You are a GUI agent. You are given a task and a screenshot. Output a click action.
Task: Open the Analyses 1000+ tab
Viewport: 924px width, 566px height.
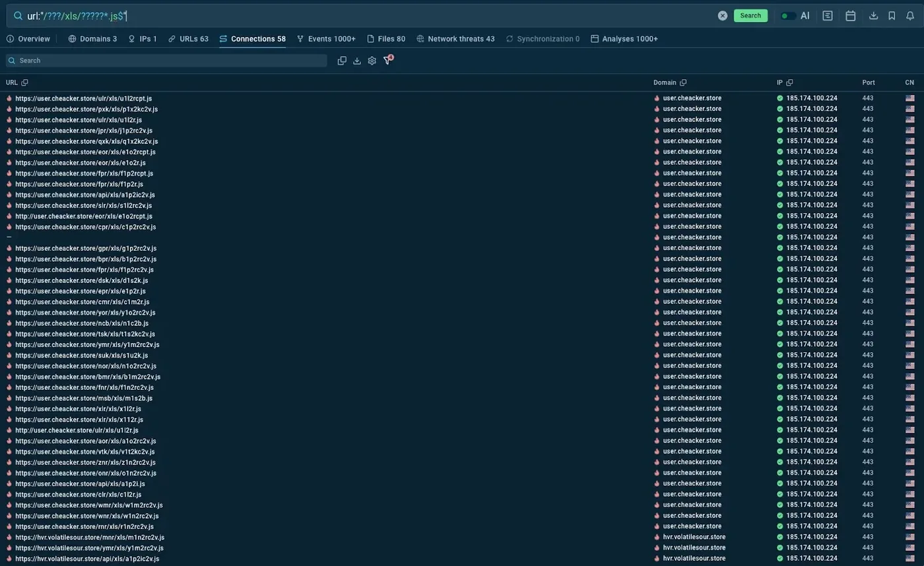pyautogui.click(x=624, y=39)
